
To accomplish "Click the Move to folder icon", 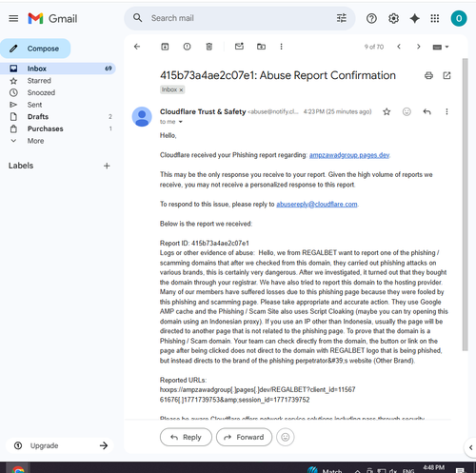I will click(261, 47).
